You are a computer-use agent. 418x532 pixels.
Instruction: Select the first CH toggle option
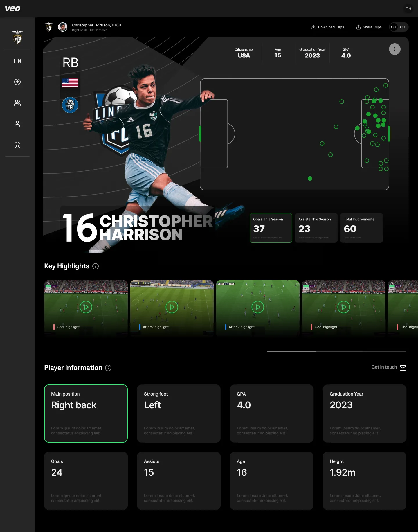(x=394, y=27)
